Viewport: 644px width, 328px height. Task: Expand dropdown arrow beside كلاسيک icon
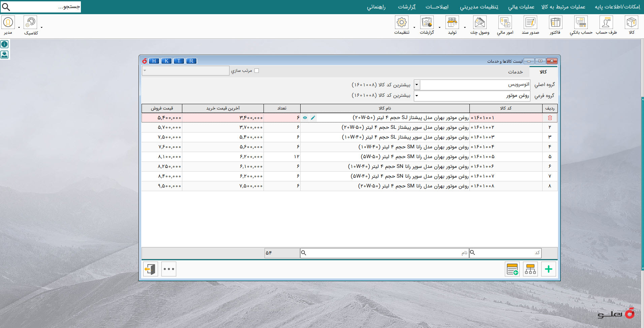pyautogui.click(x=41, y=27)
